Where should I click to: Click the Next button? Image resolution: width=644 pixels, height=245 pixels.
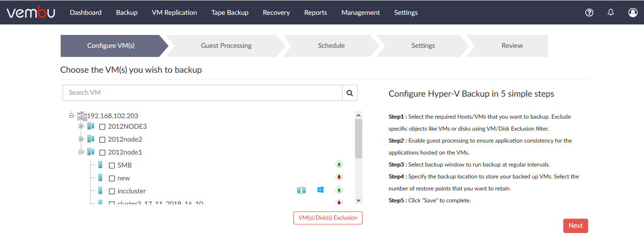[576, 226]
